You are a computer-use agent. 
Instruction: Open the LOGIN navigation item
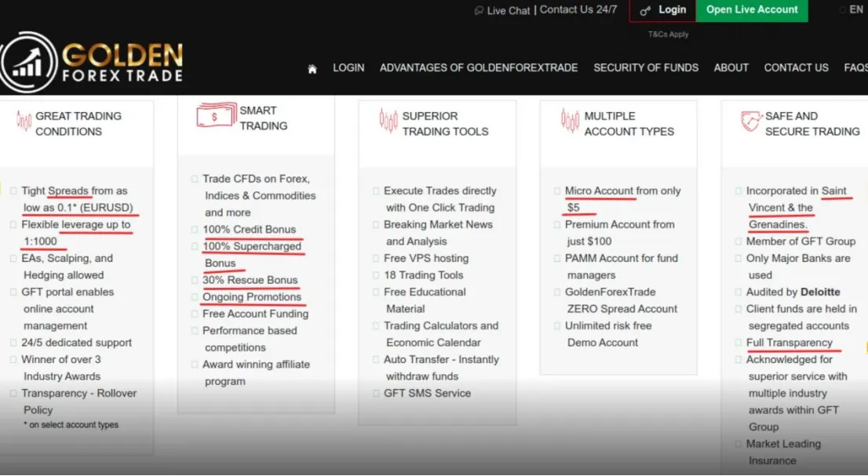click(x=348, y=68)
